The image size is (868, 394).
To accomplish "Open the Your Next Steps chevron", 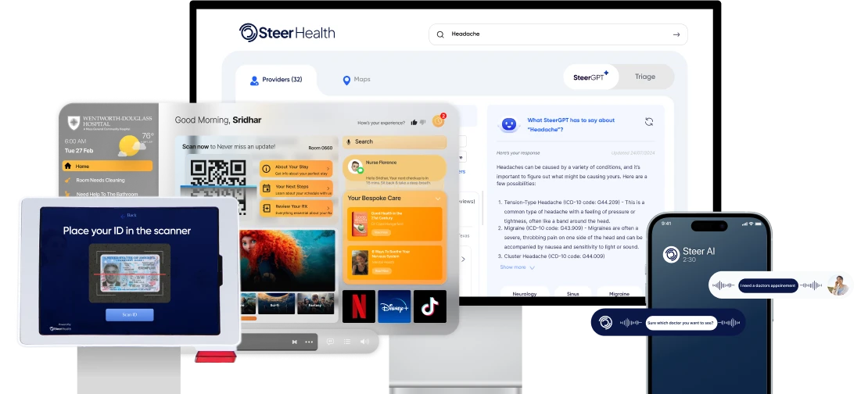I will [x=328, y=188].
